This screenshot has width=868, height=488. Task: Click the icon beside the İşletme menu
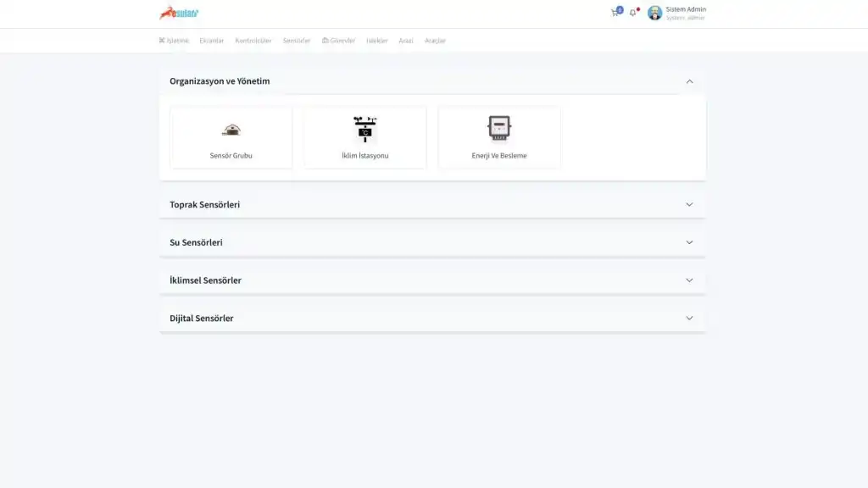161,41
